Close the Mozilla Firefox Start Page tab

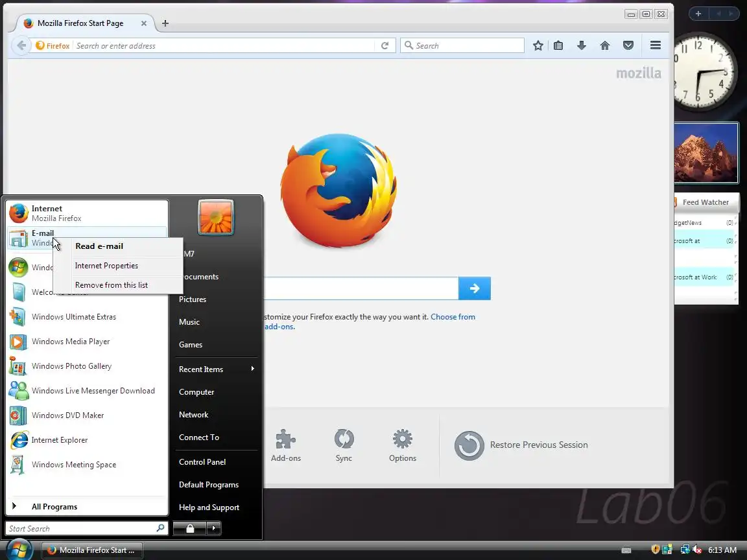point(144,23)
